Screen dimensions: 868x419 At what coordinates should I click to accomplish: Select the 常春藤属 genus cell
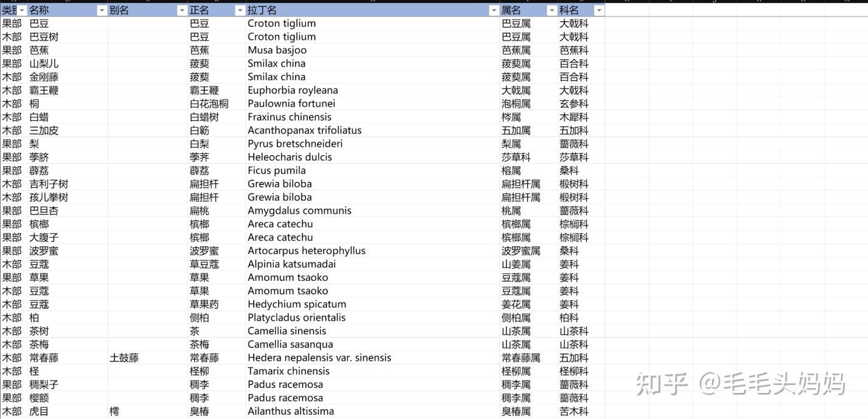point(529,358)
